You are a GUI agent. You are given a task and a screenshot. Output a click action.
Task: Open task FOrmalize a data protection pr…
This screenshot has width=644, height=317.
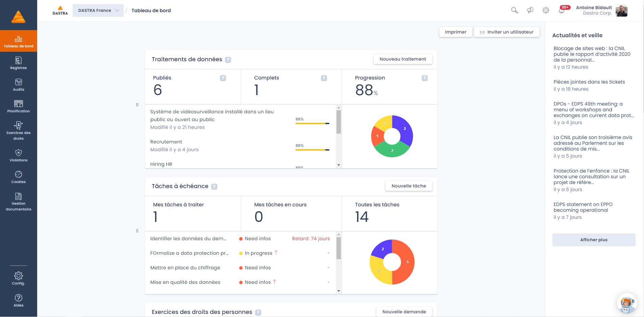tap(189, 253)
